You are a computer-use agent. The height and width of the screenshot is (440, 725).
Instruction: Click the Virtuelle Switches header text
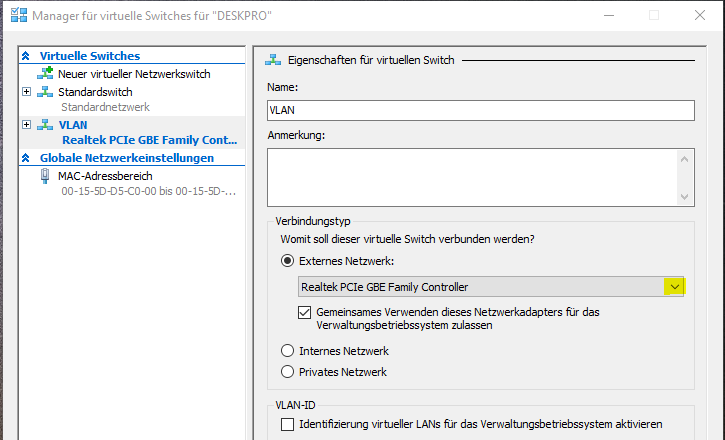(90, 56)
